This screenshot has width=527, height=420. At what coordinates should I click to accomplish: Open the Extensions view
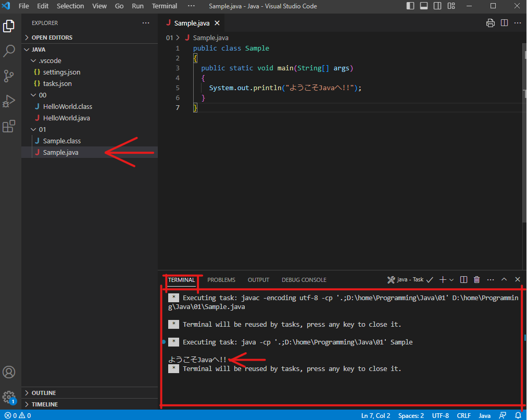pos(9,127)
